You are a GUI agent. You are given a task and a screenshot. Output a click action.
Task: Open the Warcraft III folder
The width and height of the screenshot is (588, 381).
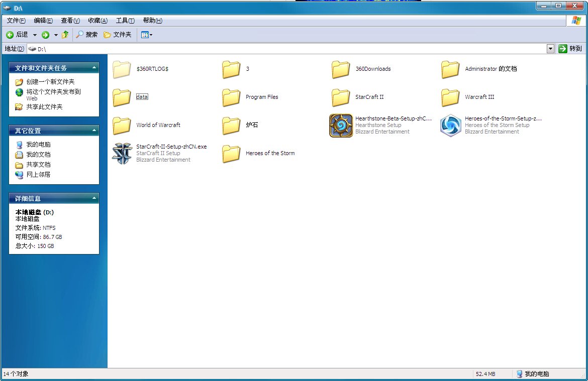(450, 97)
